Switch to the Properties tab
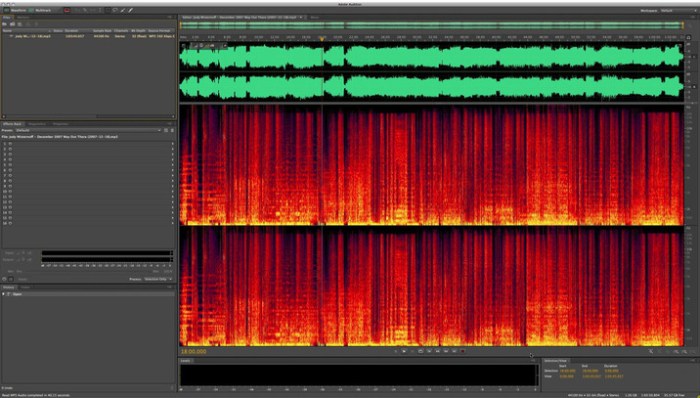This screenshot has width=700, height=398. click(x=60, y=124)
